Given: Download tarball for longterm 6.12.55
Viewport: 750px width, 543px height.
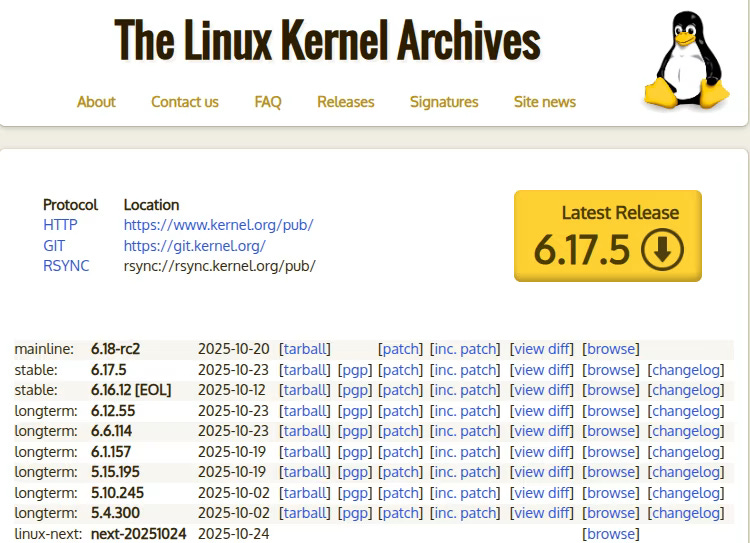Looking at the screenshot, I should tap(305, 411).
